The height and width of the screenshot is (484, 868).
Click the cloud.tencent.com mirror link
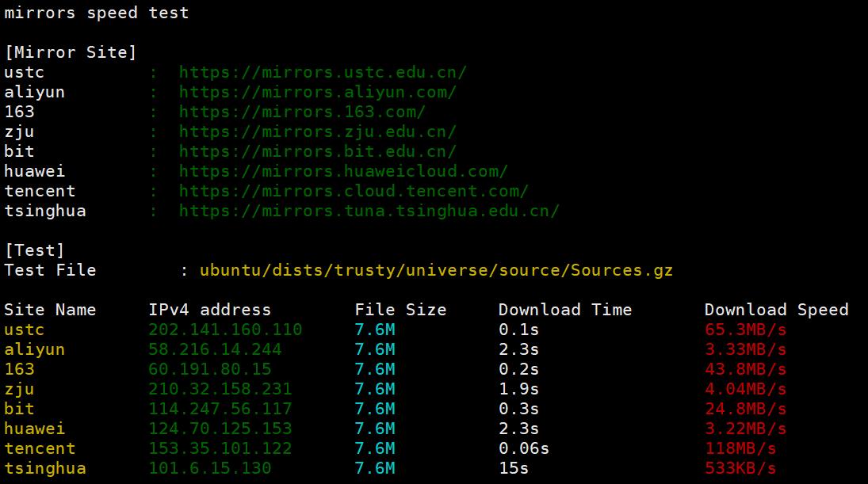coord(354,192)
